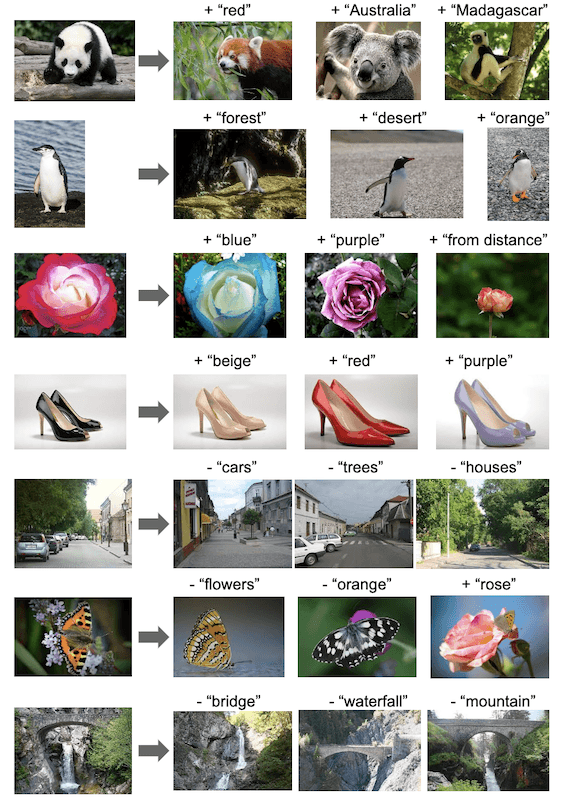563x800 pixels.
Task: Select the black and white butterfly image
Action: (x=357, y=637)
